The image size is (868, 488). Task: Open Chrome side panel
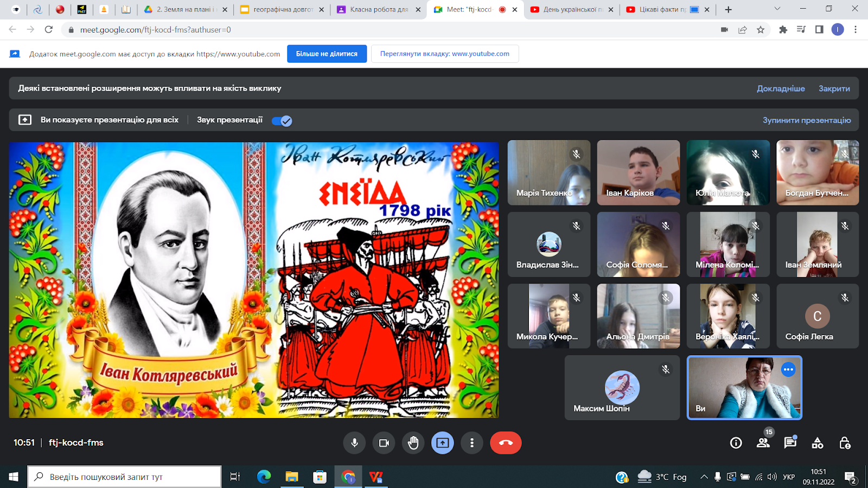click(x=819, y=30)
